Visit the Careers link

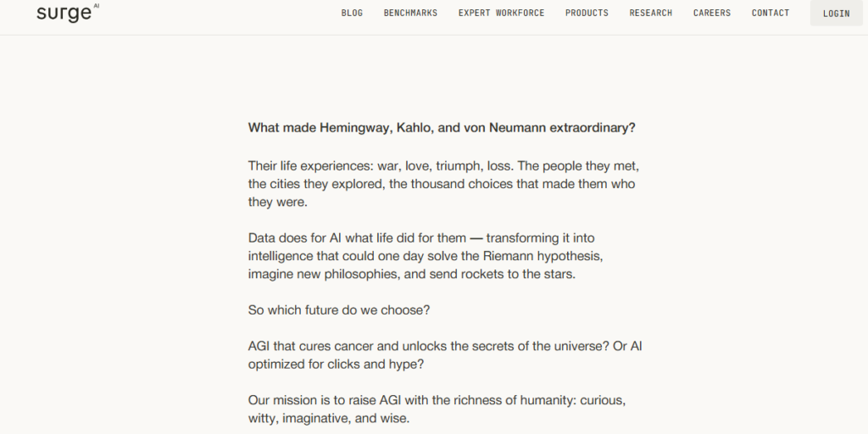pyautogui.click(x=712, y=13)
